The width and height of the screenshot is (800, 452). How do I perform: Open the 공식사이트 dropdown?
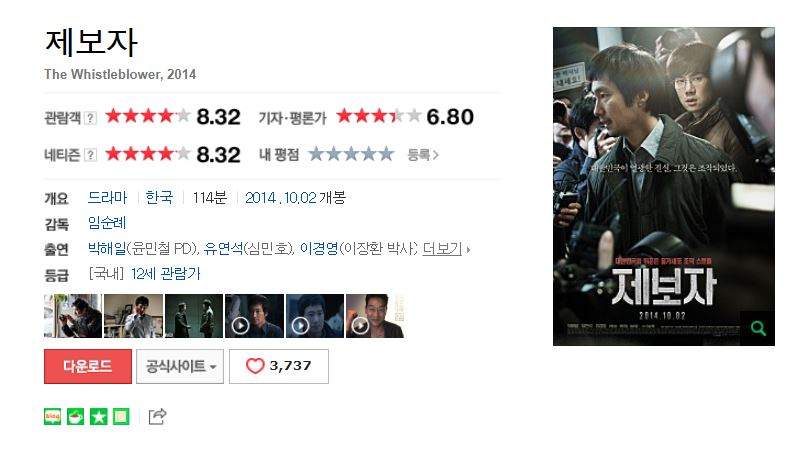point(180,366)
